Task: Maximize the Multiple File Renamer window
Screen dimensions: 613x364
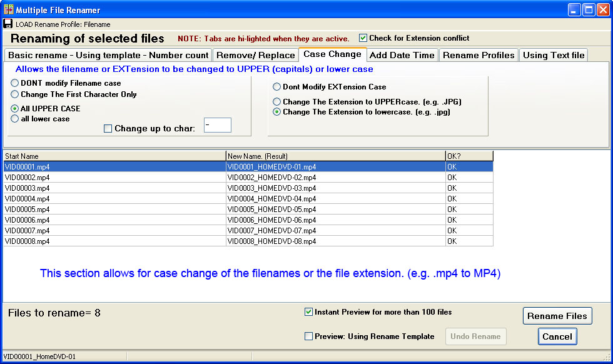Action: coord(589,10)
